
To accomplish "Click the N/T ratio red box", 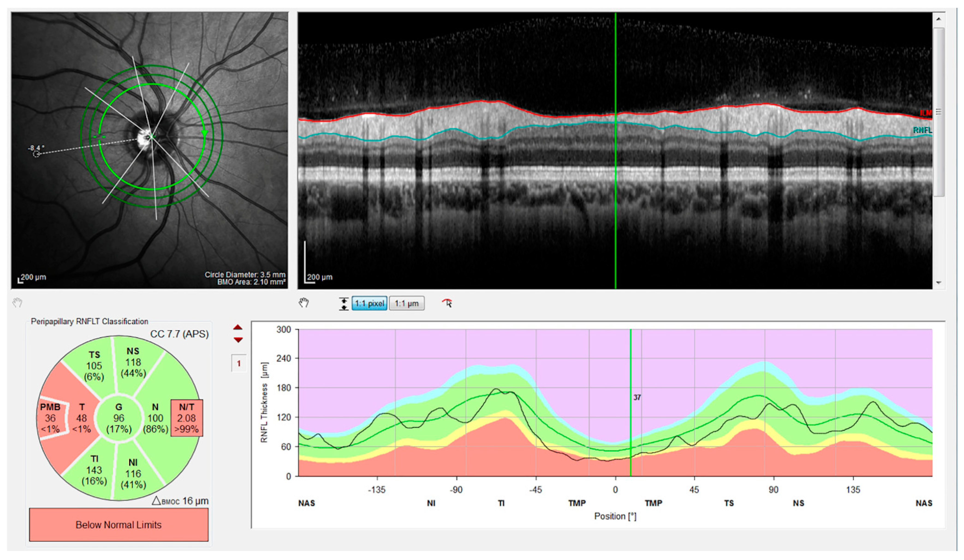I will (x=187, y=418).
